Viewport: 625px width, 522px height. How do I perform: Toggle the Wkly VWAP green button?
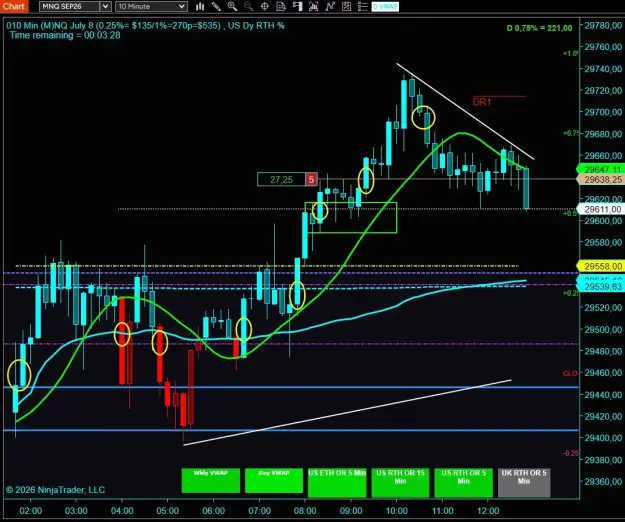point(210,480)
